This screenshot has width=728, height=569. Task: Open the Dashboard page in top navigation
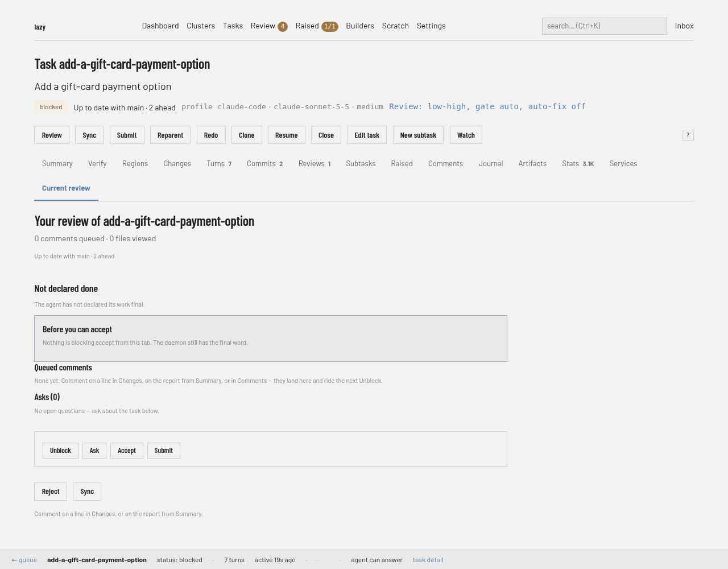[x=160, y=26]
